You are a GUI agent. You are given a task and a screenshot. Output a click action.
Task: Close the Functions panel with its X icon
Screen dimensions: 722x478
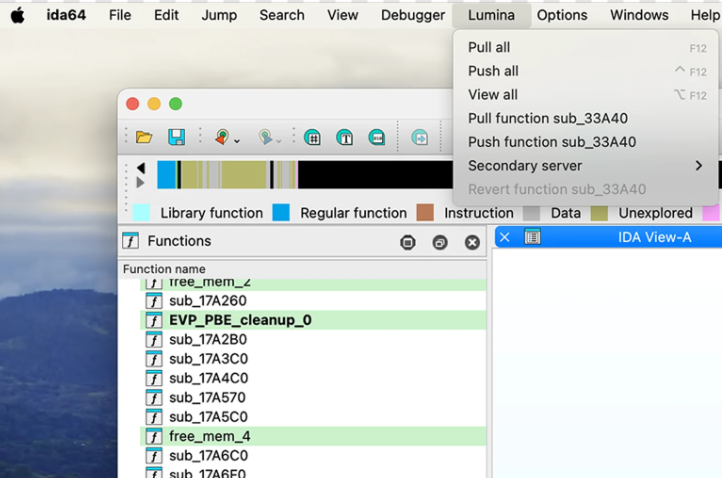[472, 242]
